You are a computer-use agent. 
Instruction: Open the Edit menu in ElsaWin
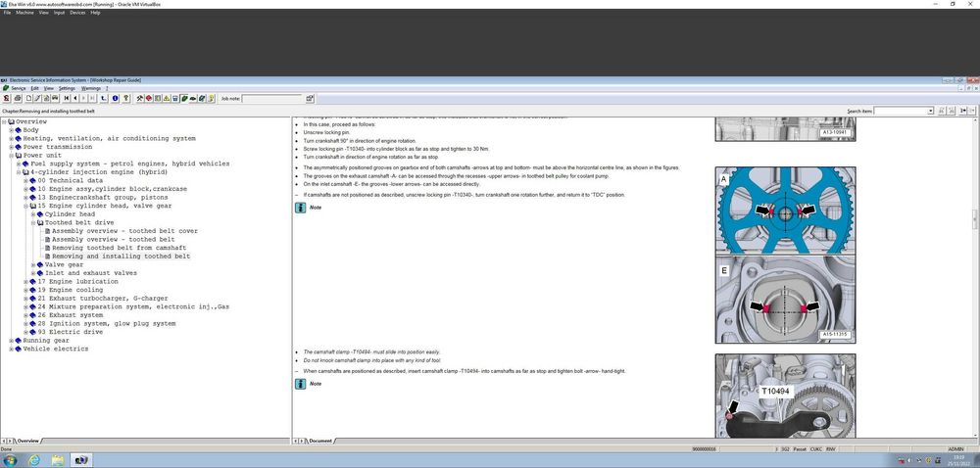pyautogui.click(x=35, y=89)
